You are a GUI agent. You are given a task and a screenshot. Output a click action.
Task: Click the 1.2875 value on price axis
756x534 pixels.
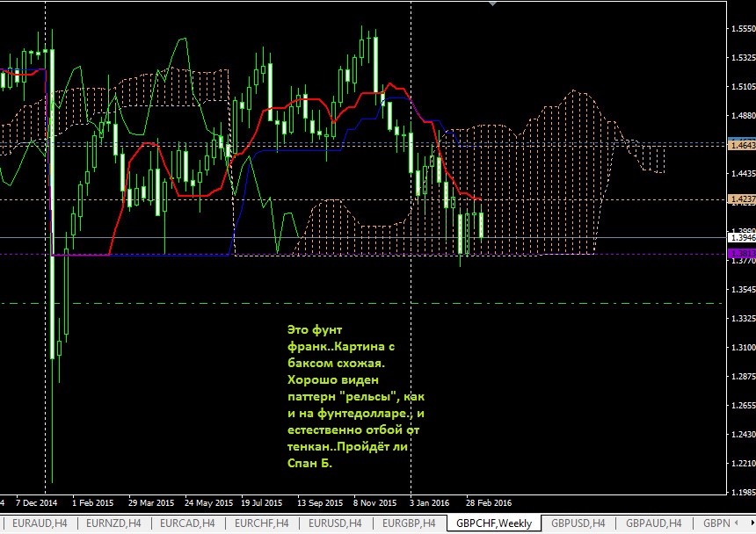point(744,376)
